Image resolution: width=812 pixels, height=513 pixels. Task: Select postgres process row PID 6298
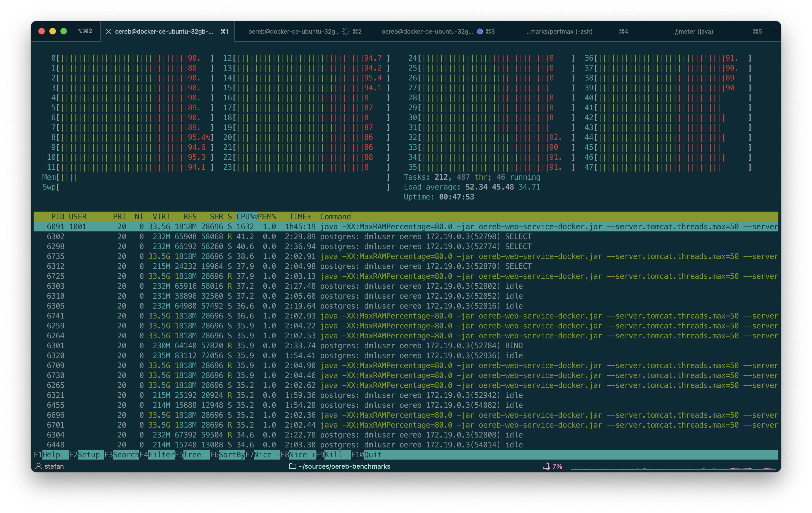[406, 247]
